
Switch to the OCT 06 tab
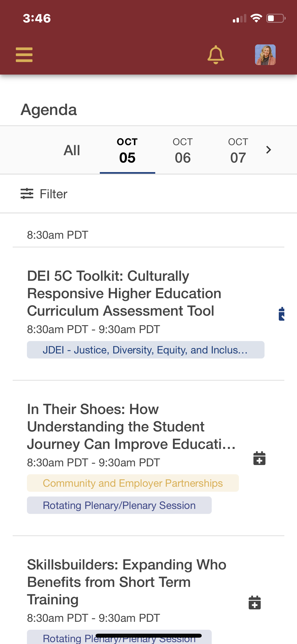(x=183, y=150)
